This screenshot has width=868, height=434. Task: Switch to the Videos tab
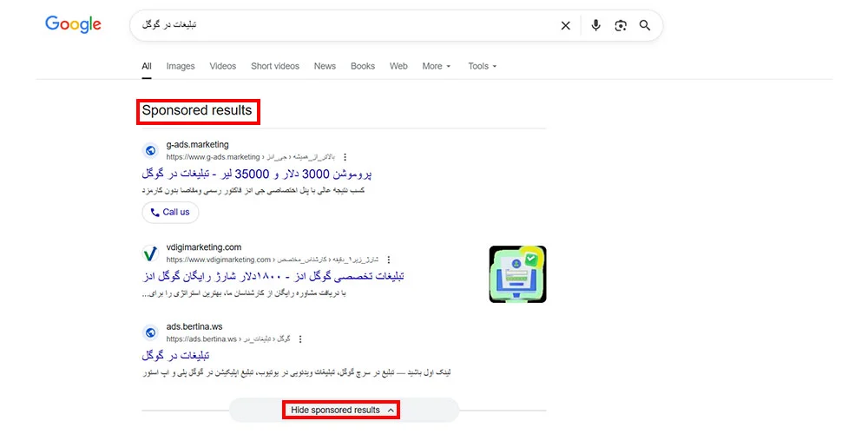click(222, 67)
